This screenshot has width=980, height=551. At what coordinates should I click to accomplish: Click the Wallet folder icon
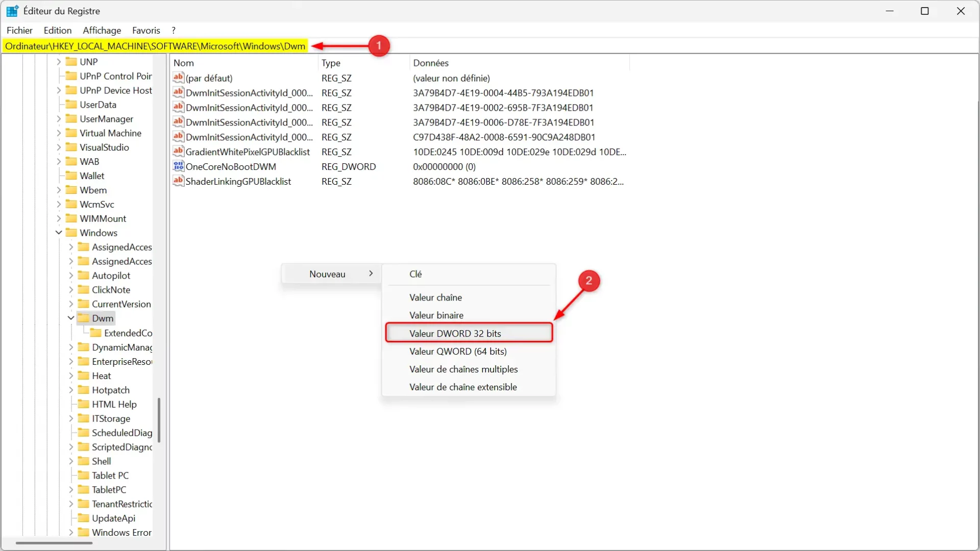tap(71, 176)
